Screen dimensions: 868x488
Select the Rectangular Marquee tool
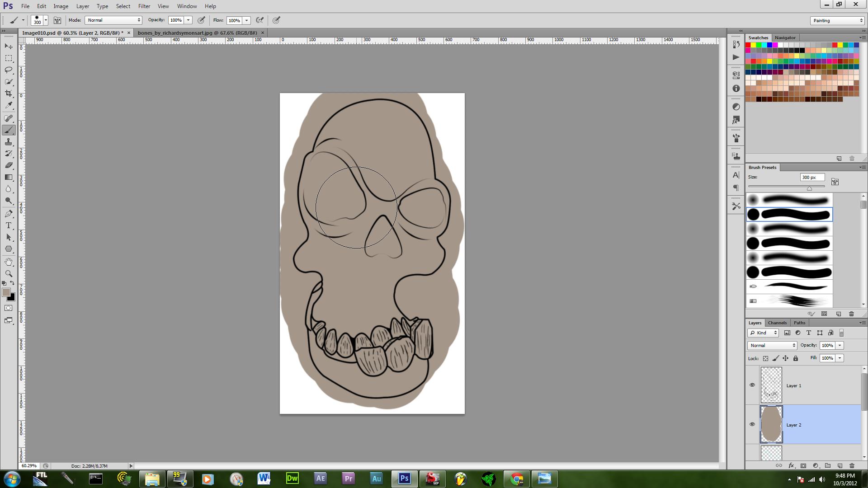tap(9, 58)
